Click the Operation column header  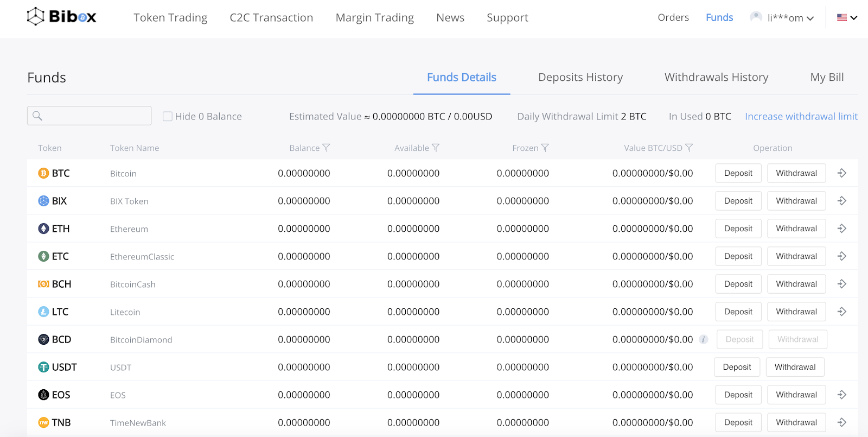(773, 148)
